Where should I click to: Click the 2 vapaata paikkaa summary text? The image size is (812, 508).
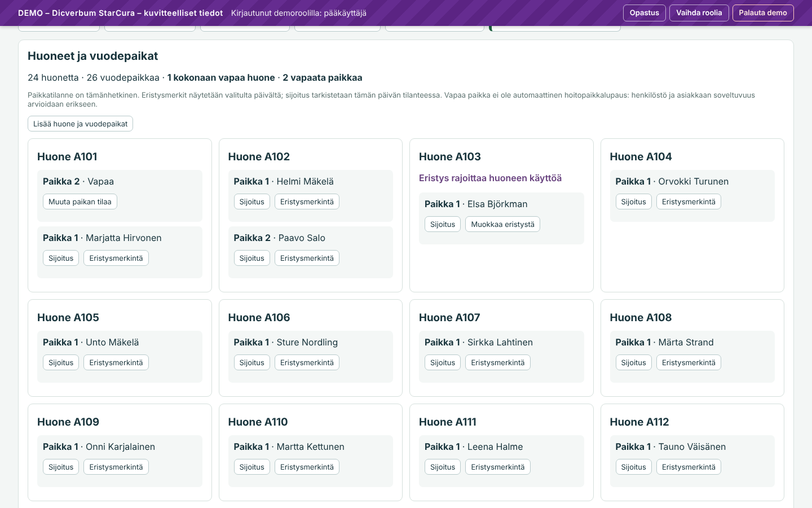[323, 78]
